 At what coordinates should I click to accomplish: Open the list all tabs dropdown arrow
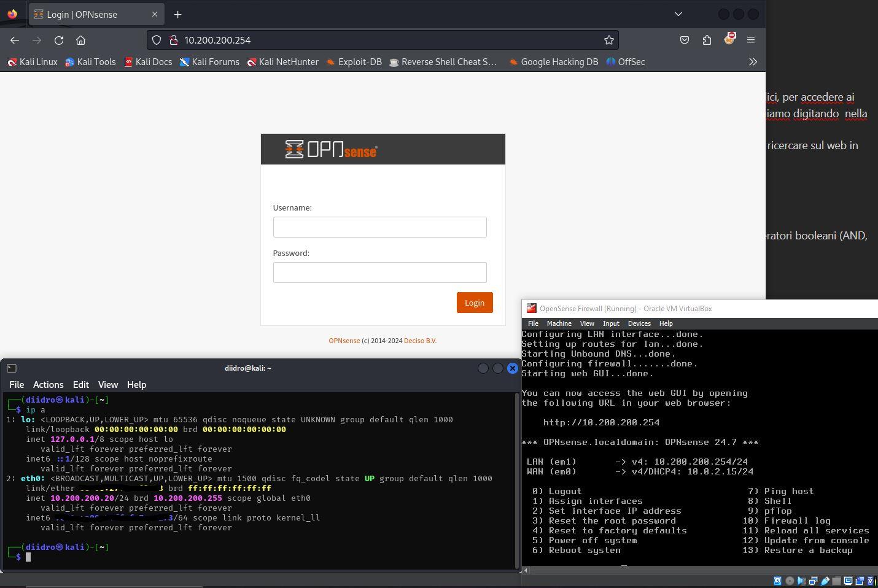pos(678,14)
